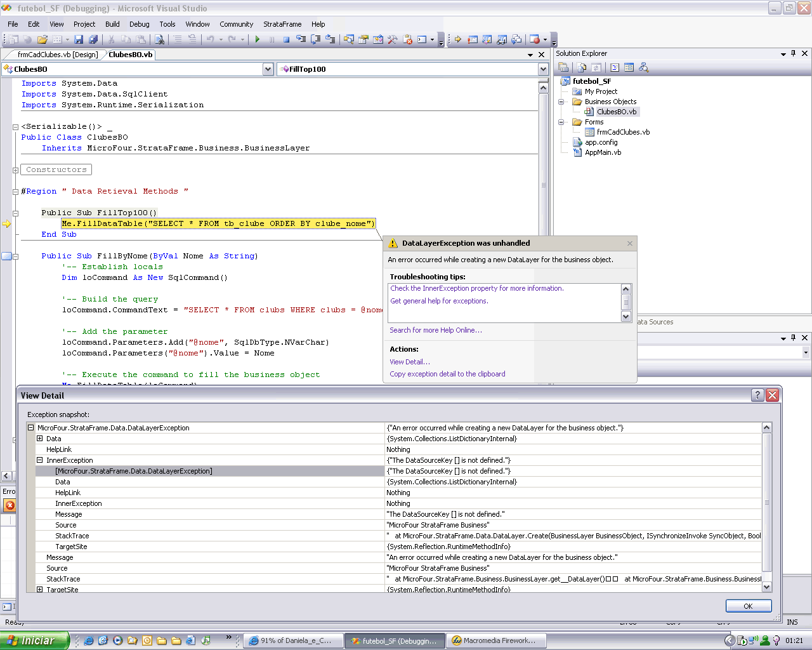The image size is (812, 650).
Task: Open the ClubesBO class dropdown
Action: [268, 69]
